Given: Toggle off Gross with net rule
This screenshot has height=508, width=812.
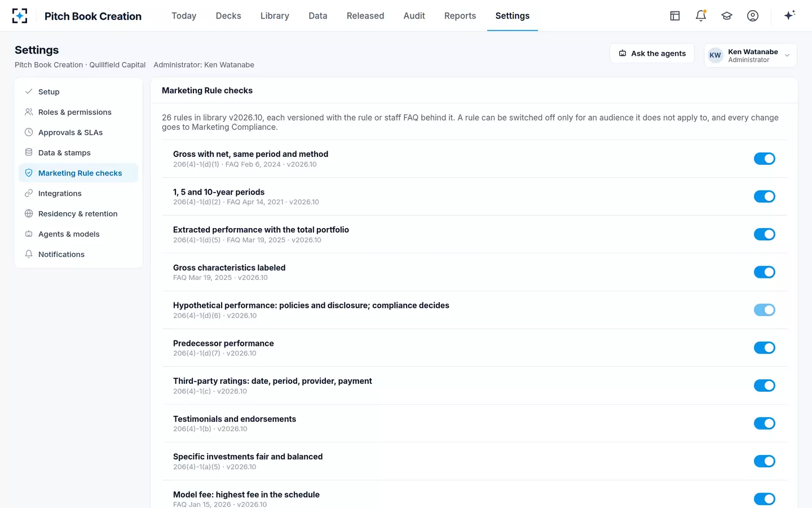Looking at the screenshot, I should [765, 159].
